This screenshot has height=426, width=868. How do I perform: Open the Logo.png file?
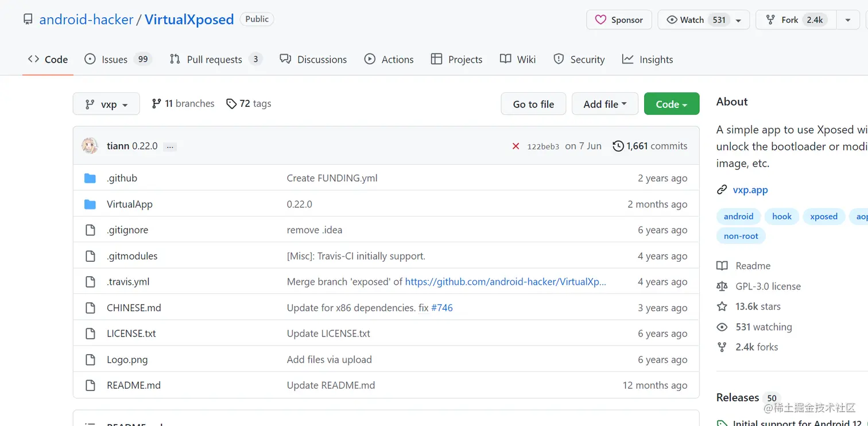coord(127,359)
